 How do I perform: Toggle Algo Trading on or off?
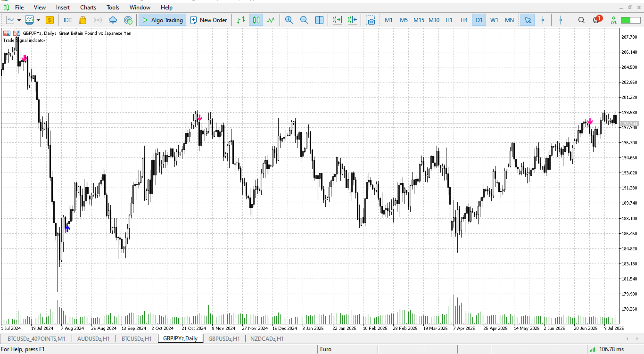tap(162, 20)
